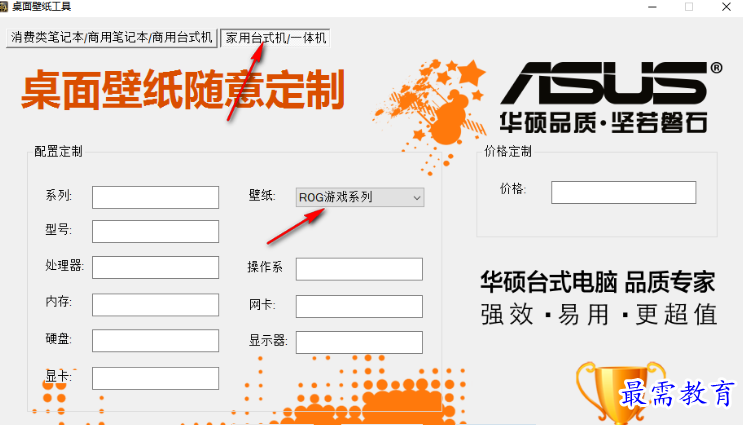Click the ASUS logo image
The height and width of the screenshot is (425, 743).
coord(611,83)
